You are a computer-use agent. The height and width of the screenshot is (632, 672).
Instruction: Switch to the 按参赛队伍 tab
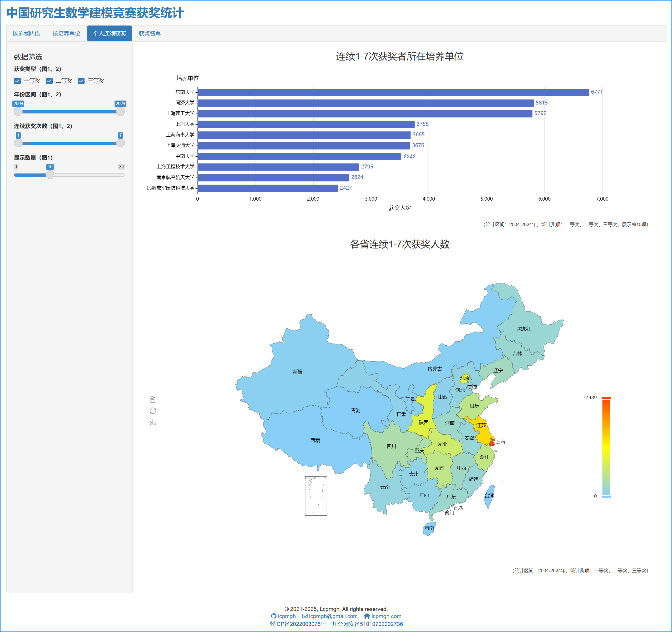point(26,33)
